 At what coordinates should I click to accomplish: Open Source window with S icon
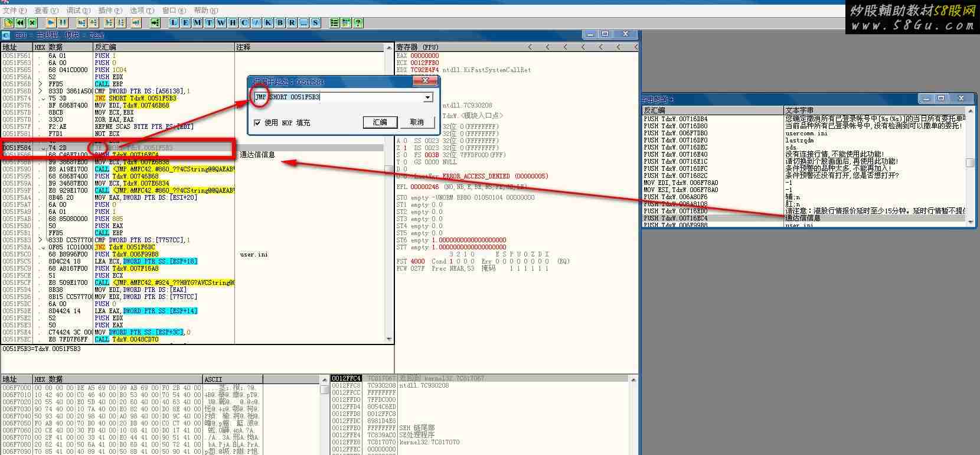pos(316,22)
